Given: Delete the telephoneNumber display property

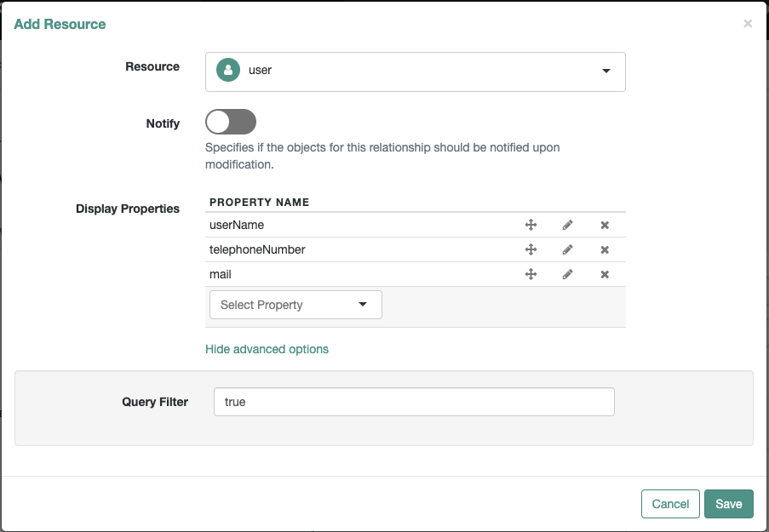Looking at the screenshot, I should [605, 250].
